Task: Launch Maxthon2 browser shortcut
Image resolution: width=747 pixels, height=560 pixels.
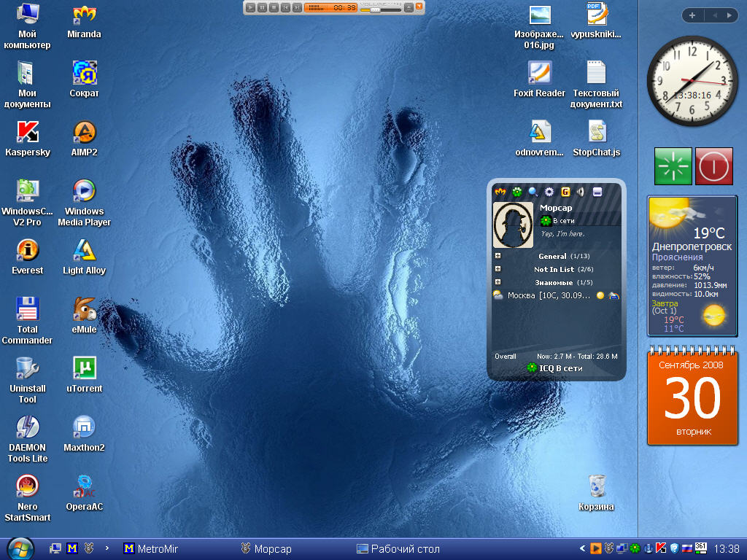Action: (85, 434)
